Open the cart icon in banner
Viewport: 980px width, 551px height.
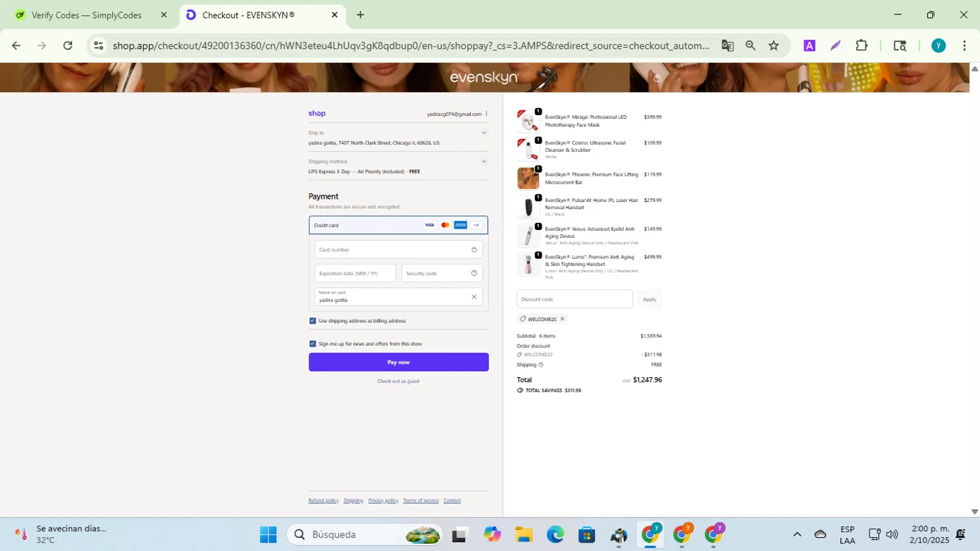click(x=657, y=78)
